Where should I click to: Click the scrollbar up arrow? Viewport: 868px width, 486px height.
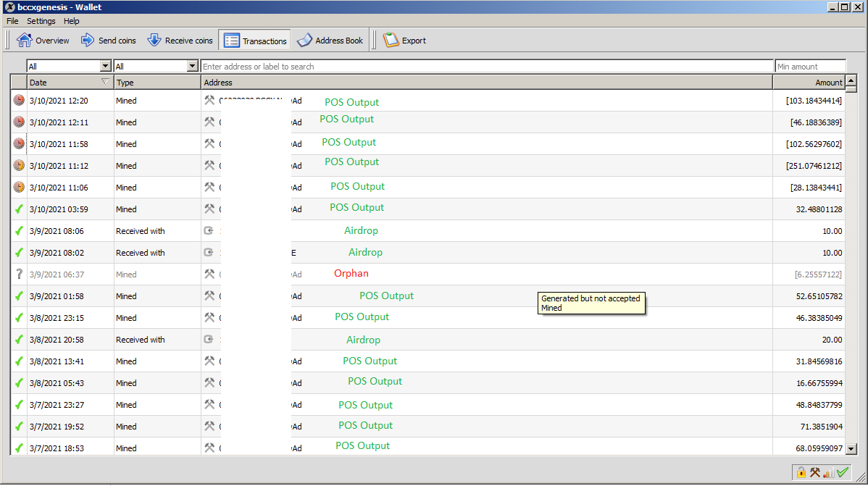[x=851, y=81]
